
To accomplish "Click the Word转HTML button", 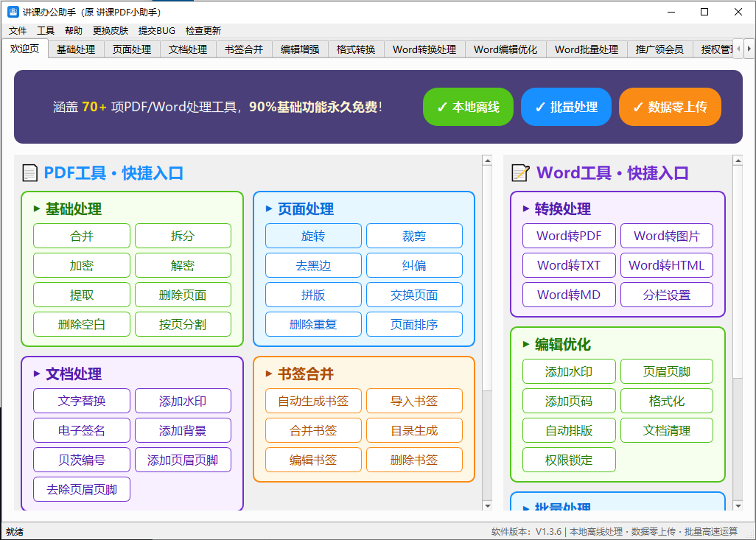I will [x=666, y=265].
